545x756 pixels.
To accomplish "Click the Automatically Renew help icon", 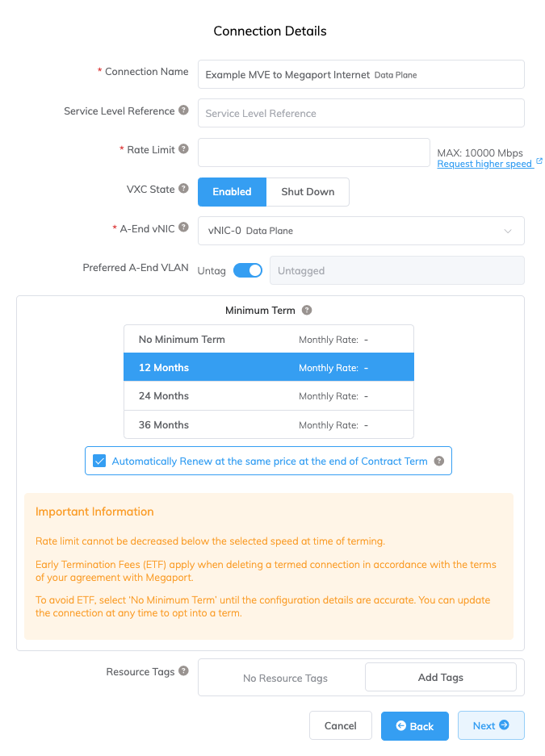I will (438, 461).
